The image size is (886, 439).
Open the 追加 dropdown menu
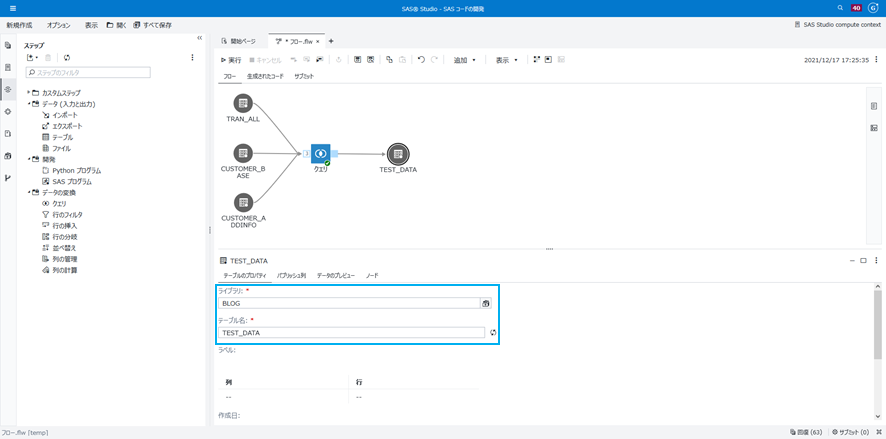(465, 60)
